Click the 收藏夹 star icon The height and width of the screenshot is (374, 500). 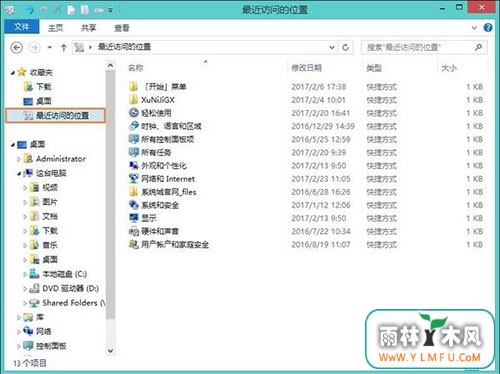pos(22,72)
